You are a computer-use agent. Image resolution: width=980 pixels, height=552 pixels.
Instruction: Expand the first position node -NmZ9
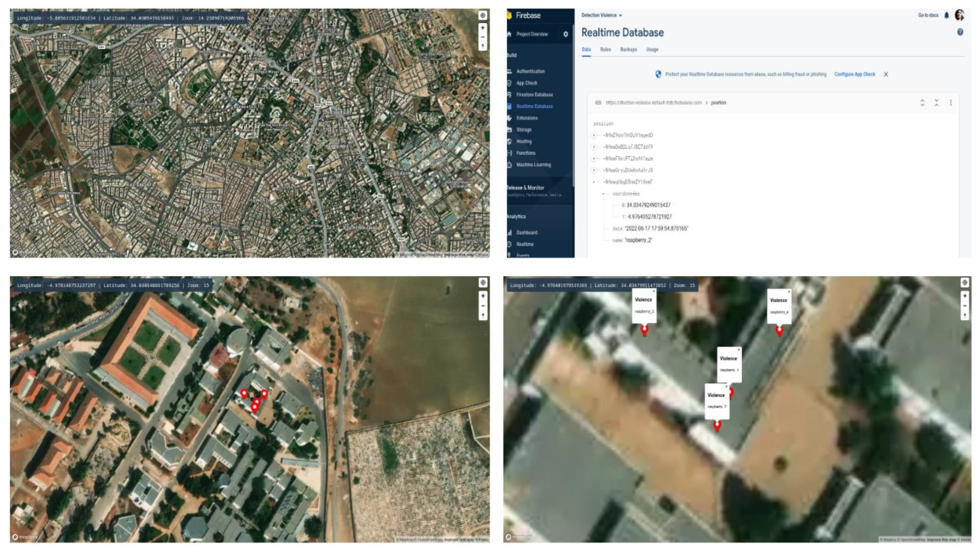coord(594,135)
